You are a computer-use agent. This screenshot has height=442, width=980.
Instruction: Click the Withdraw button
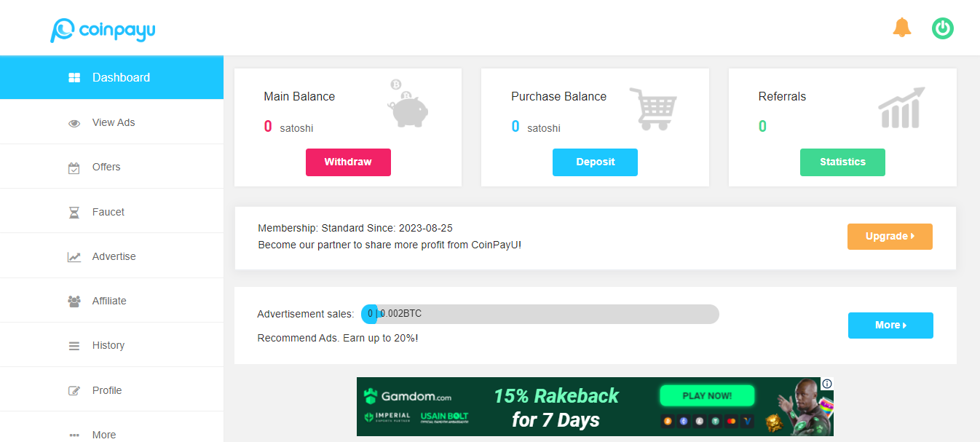point(348,162)
